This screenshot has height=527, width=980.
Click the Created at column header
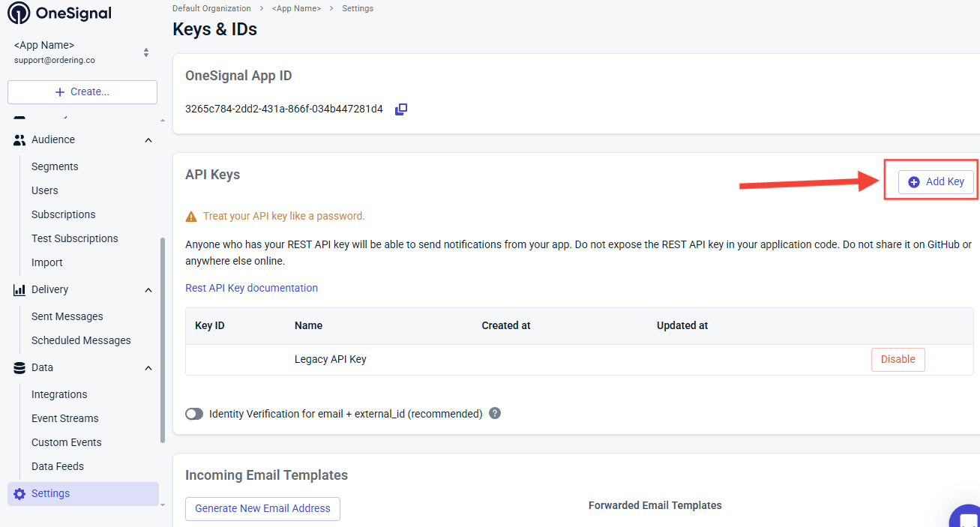[506, 325]
